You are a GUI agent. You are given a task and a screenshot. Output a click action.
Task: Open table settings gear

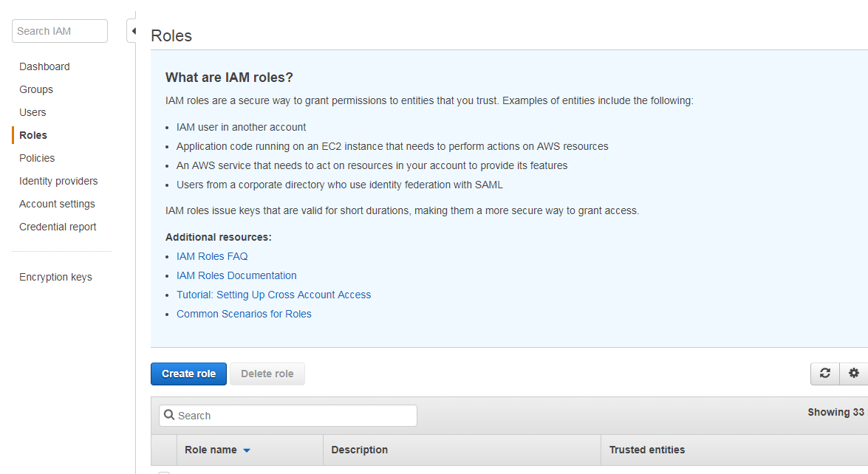click(x=854, y=374)
